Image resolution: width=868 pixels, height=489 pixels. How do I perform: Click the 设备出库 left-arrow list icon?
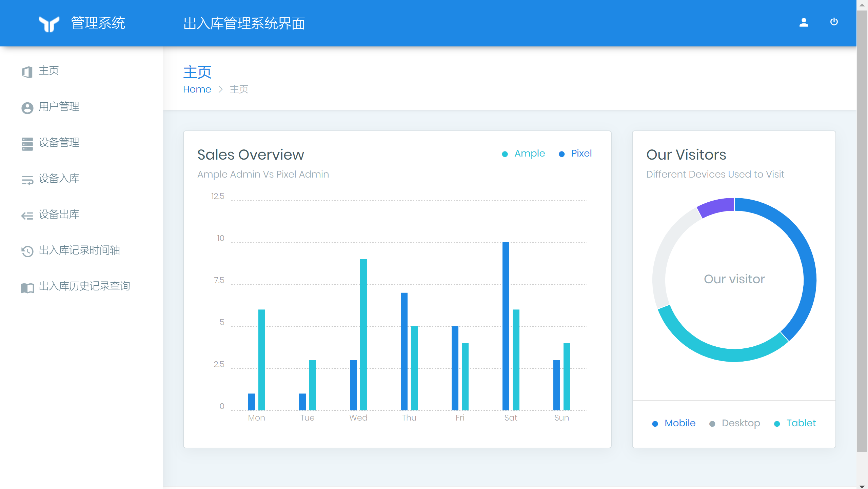click(27, 216)
